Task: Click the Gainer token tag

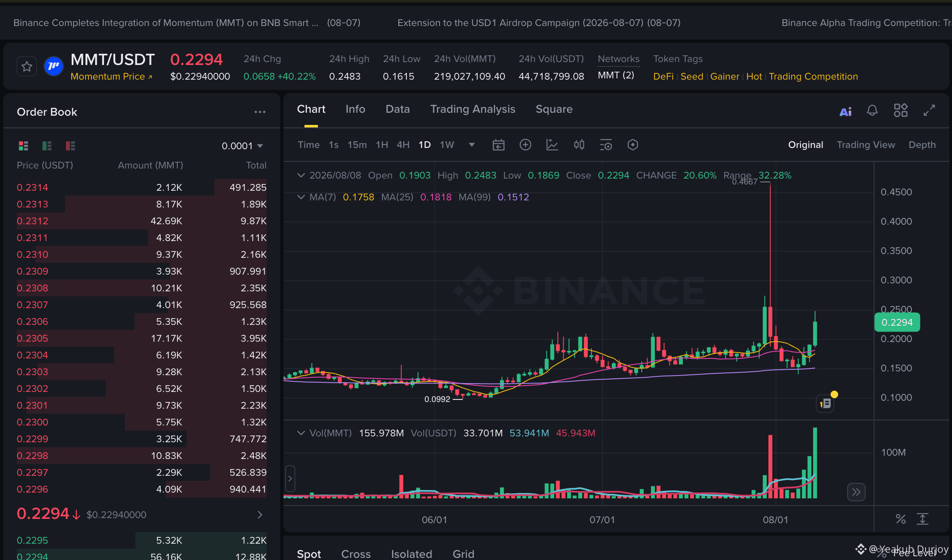Action: [725, 77]
